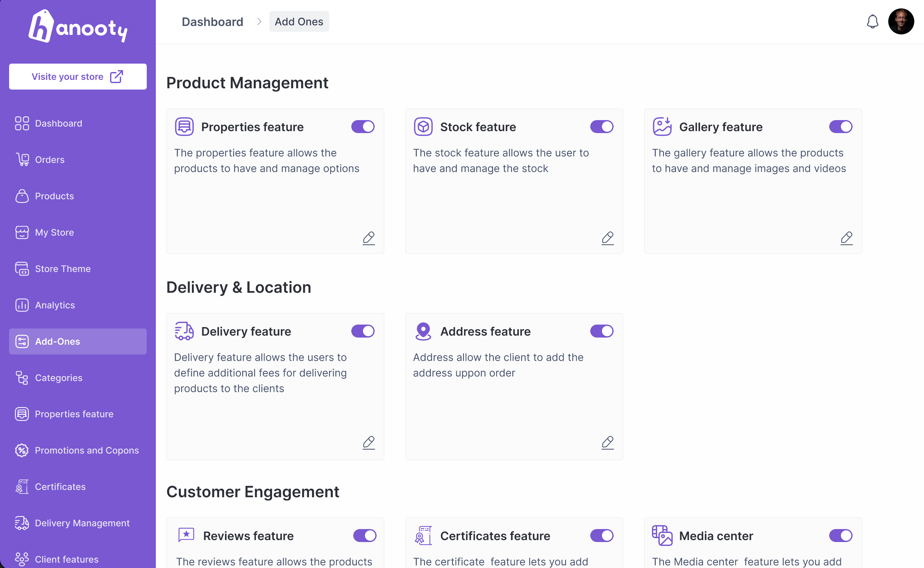Open Certificates in the sidebar

[x=78, y=487]
